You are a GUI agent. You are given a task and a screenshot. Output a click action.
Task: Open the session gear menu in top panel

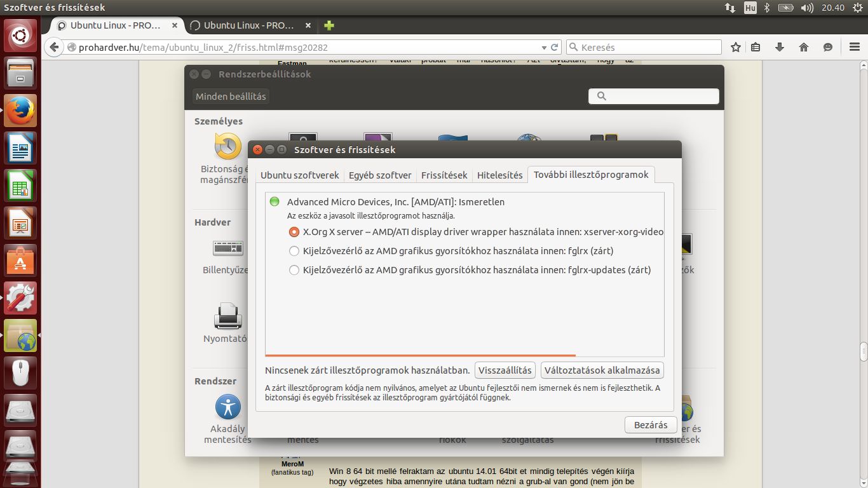857,8
